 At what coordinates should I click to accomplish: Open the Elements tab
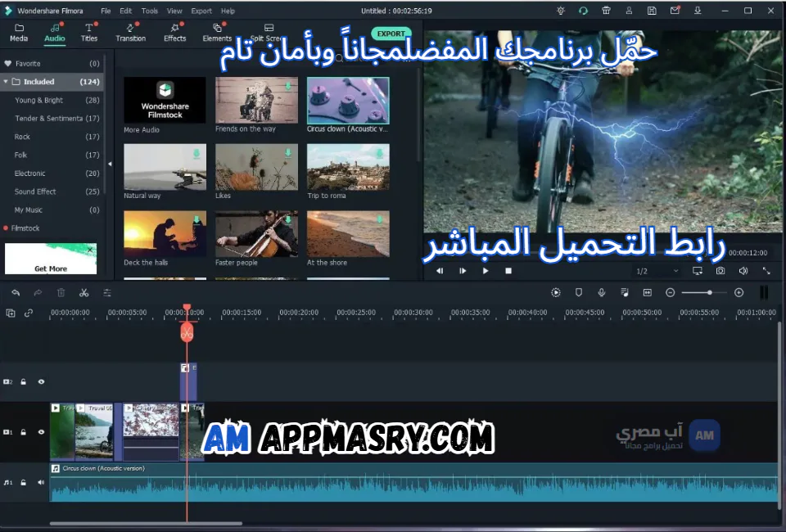(x=217, y=33)
